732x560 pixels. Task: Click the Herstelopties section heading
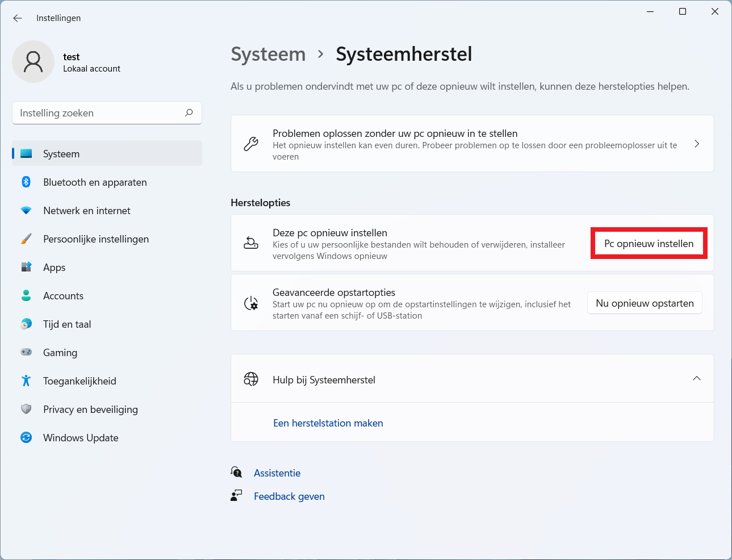261,202
